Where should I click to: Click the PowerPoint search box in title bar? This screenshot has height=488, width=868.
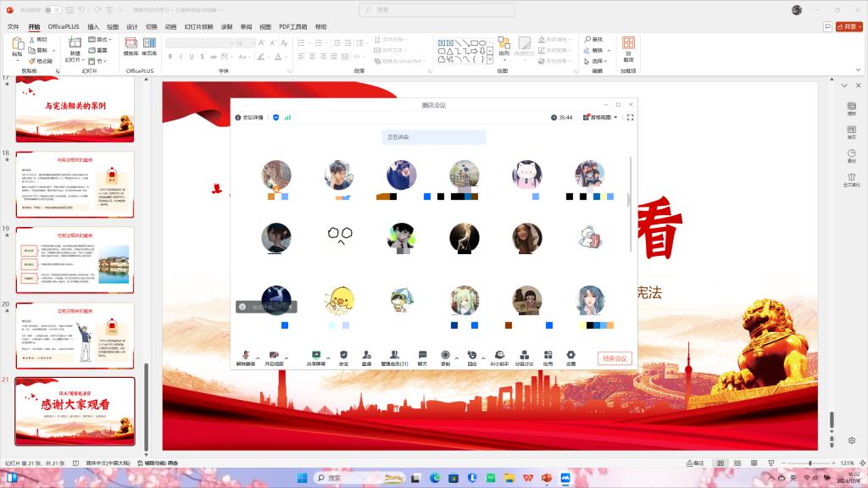tap(437, 10)
